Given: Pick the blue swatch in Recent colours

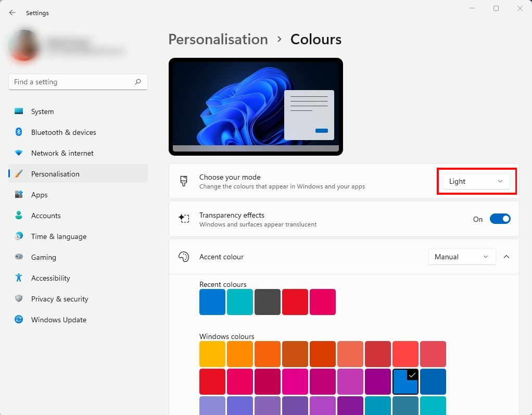Looking at the screenshot, I should coord(212,302).
